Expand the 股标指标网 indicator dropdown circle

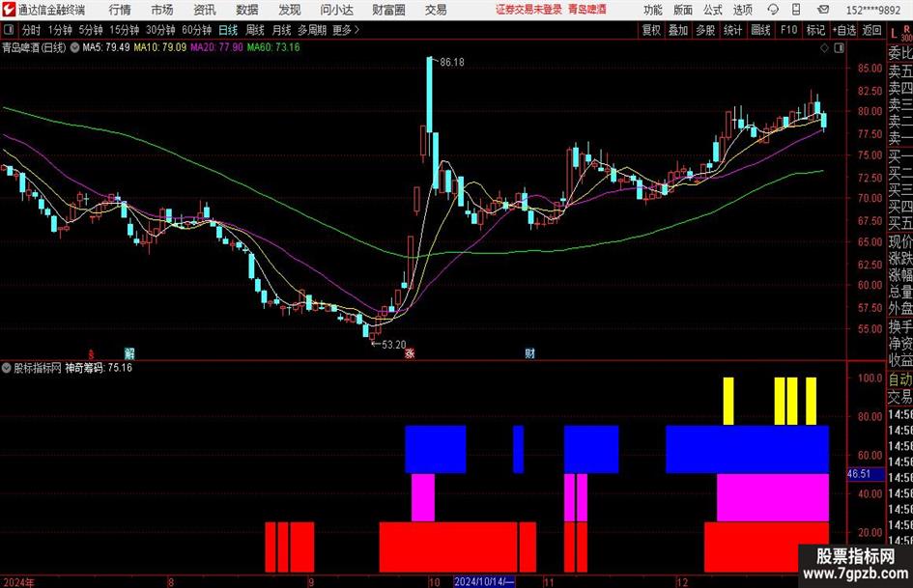pos(7,368)
